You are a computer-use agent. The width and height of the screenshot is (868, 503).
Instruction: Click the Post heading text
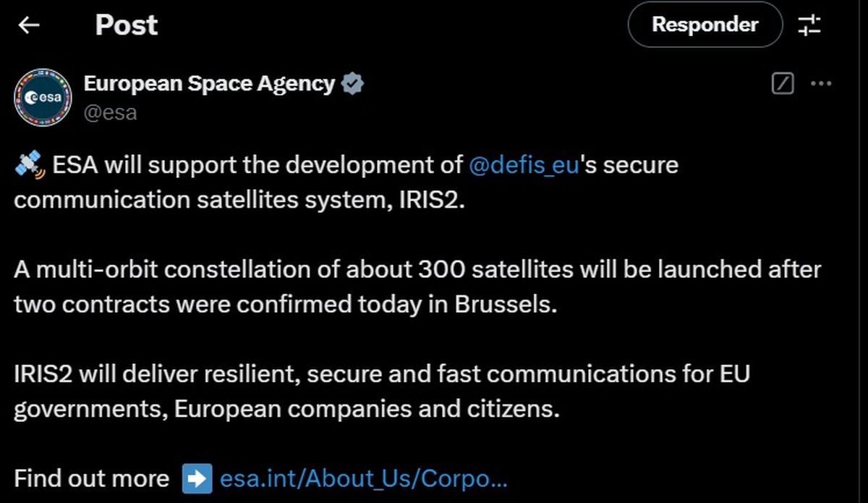(127, 25)
